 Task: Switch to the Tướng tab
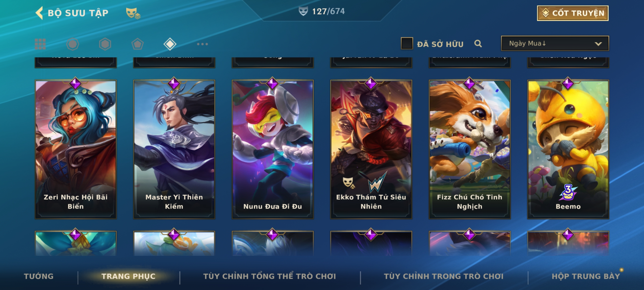coord(39,276)
